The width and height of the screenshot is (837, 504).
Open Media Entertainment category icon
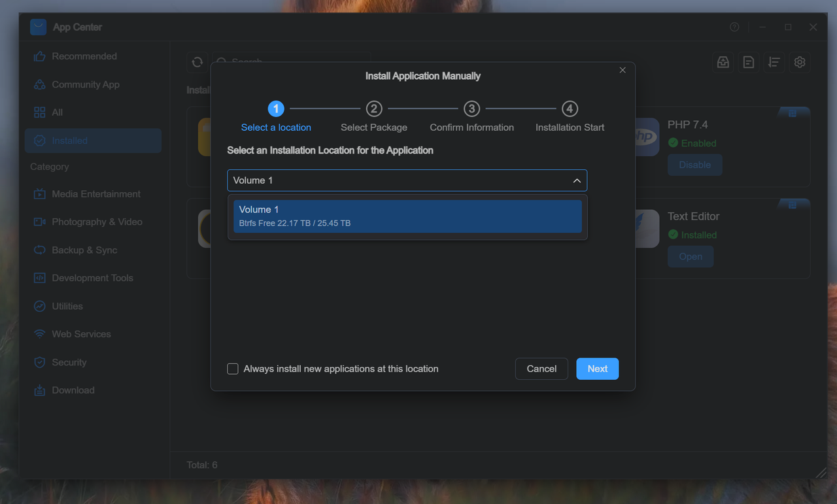pos(39,194)
